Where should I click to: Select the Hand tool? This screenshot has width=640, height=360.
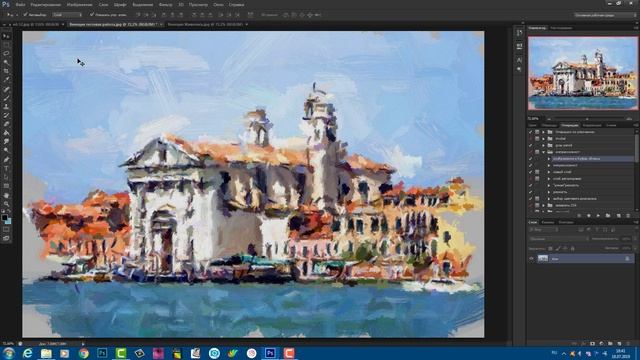point(6,195)
